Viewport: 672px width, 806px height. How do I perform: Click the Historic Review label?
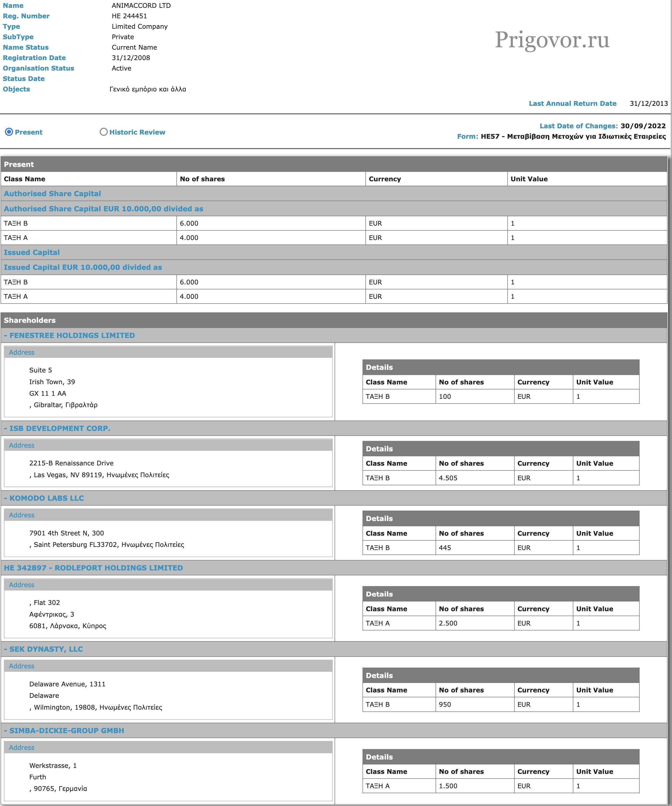[137, 132]
